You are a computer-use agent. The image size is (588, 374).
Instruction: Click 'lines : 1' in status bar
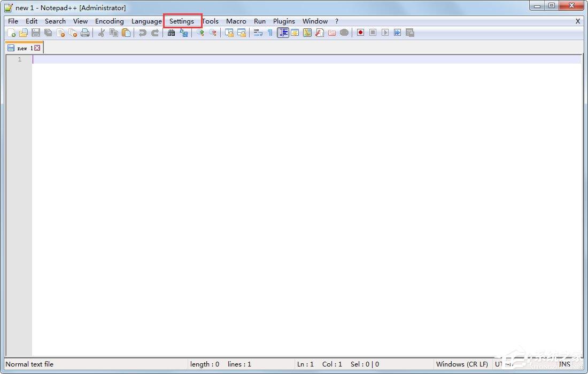pos(239,364)
